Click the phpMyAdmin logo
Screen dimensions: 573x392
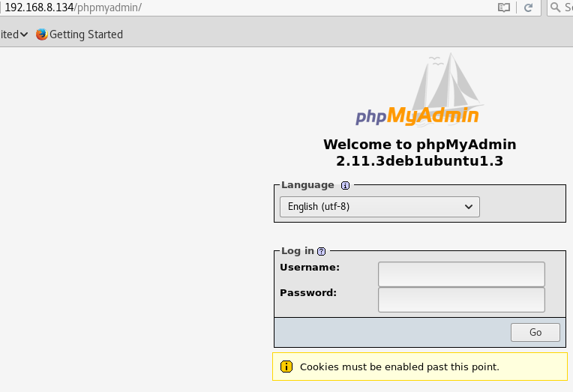point(419,90)
